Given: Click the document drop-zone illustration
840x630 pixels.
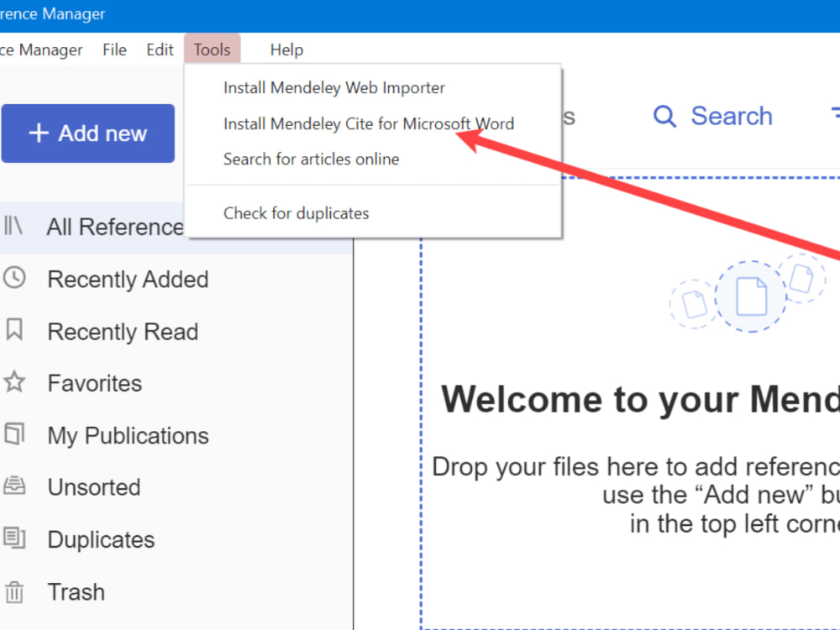Looking at the screenshot, I should point(748,293).
